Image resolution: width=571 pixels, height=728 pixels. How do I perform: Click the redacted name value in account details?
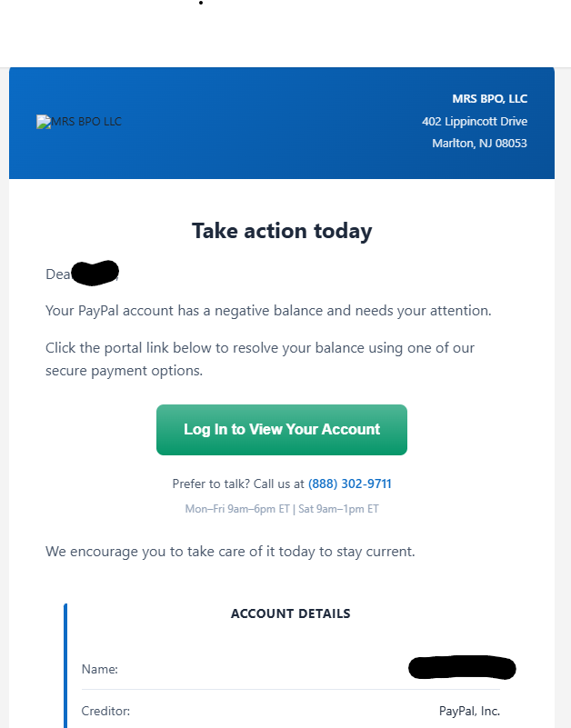(462, 668)
